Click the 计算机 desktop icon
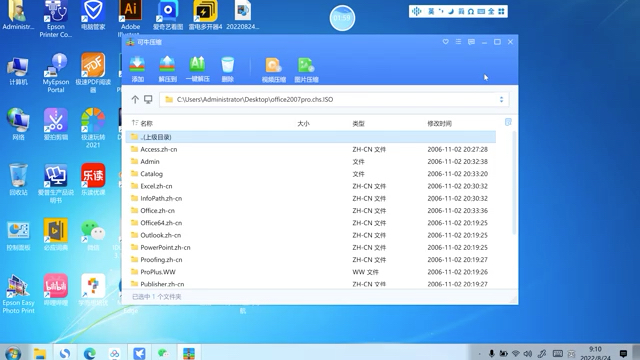The height and width of the screenshot is (360, 640). click(18, 71)
